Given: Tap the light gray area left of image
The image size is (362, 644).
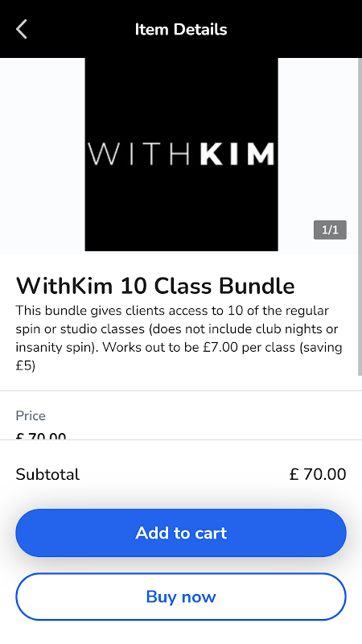Looking at the screenshot, I should 43,155.
